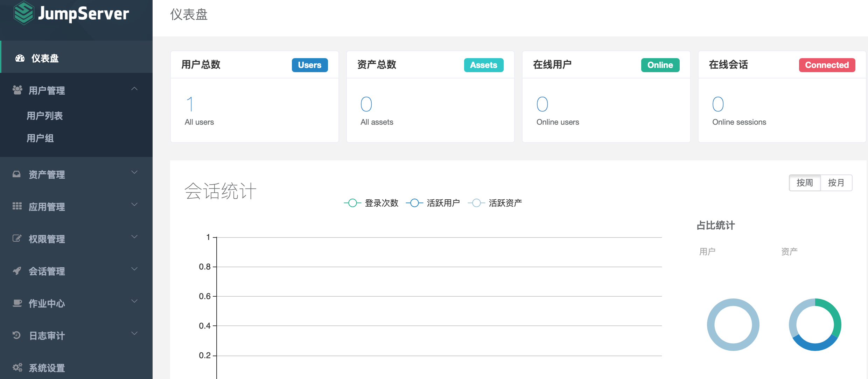Click the dashboard gauge icon in sidebar
Screen dimensions: 868x379
point(20,58)
